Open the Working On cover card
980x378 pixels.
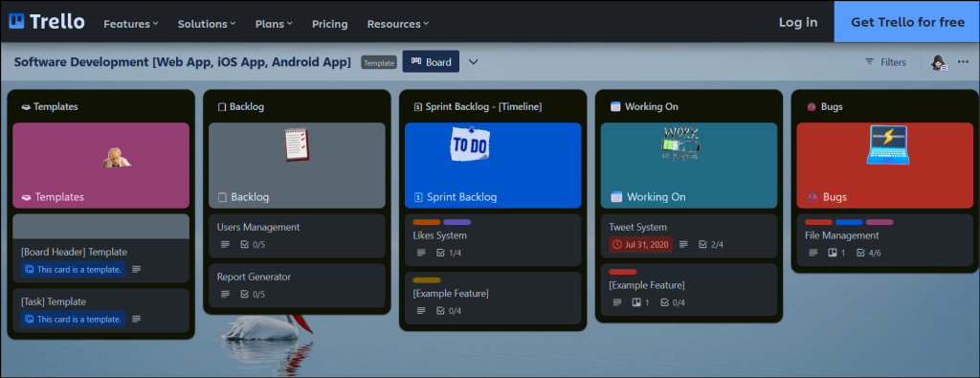click(689, 166)
